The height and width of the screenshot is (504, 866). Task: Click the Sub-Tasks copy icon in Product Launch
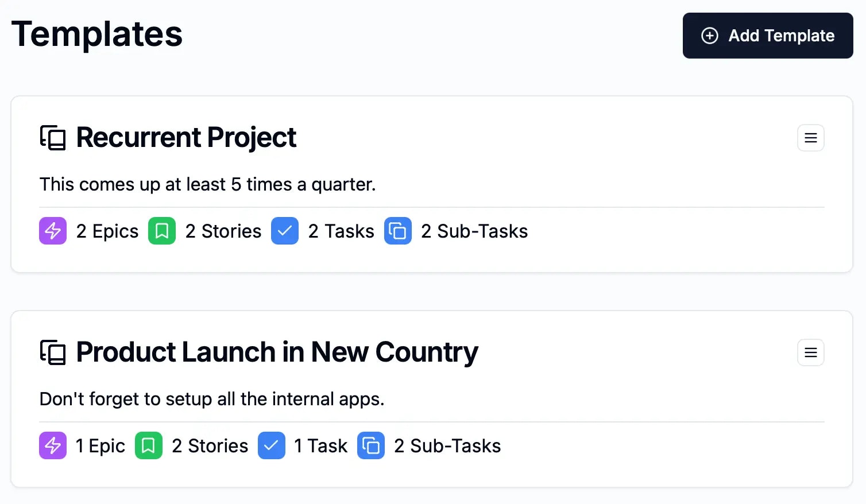point(371,445)
